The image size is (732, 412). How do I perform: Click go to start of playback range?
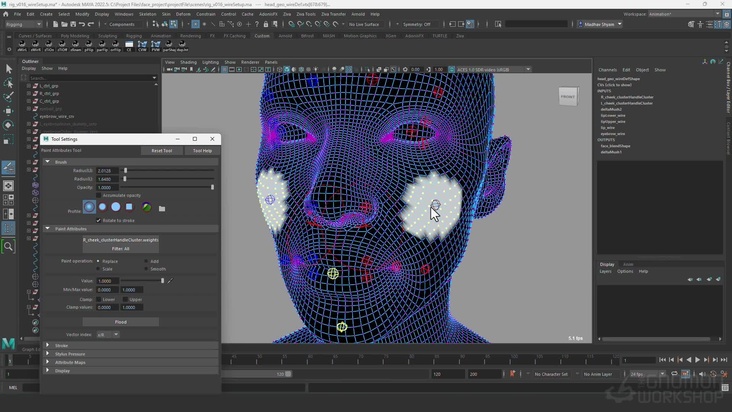662,360
